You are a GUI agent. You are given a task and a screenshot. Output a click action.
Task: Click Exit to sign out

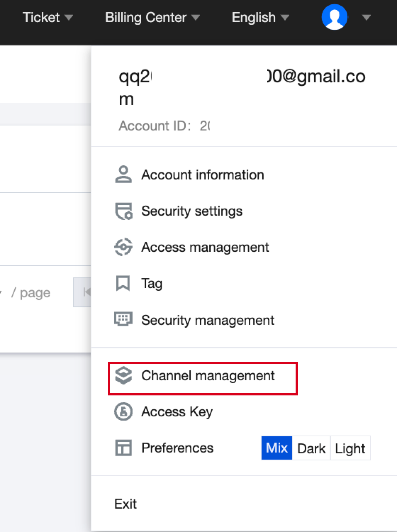[125, 504]
